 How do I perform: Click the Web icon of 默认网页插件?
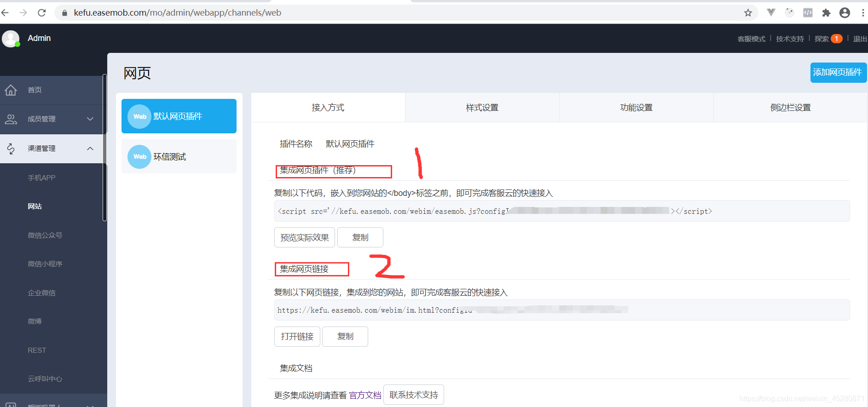(139, 116)
